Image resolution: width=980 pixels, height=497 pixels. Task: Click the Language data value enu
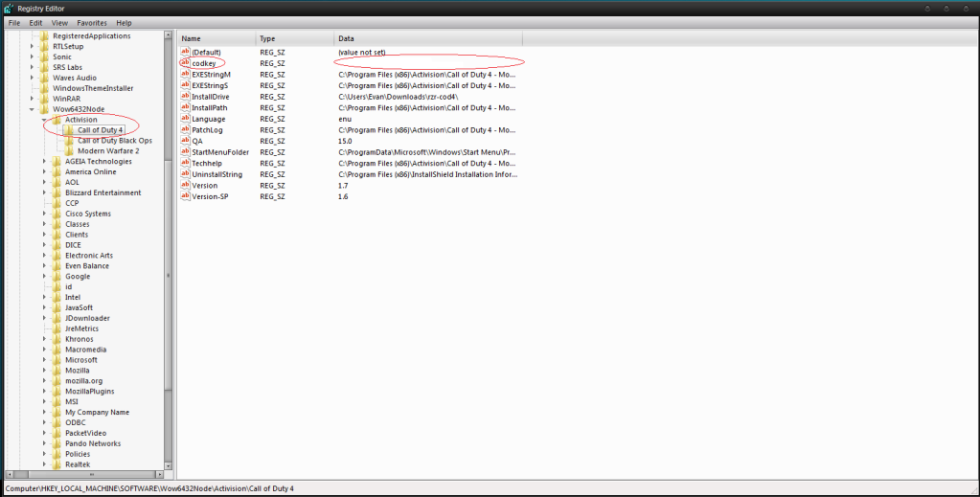tap(345, 119)
